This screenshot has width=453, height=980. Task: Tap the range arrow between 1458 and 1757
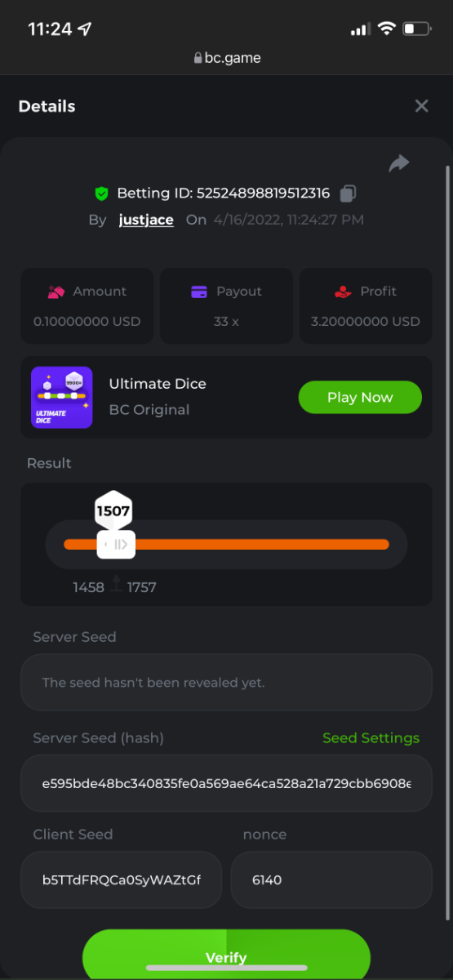tap(116, 583)
